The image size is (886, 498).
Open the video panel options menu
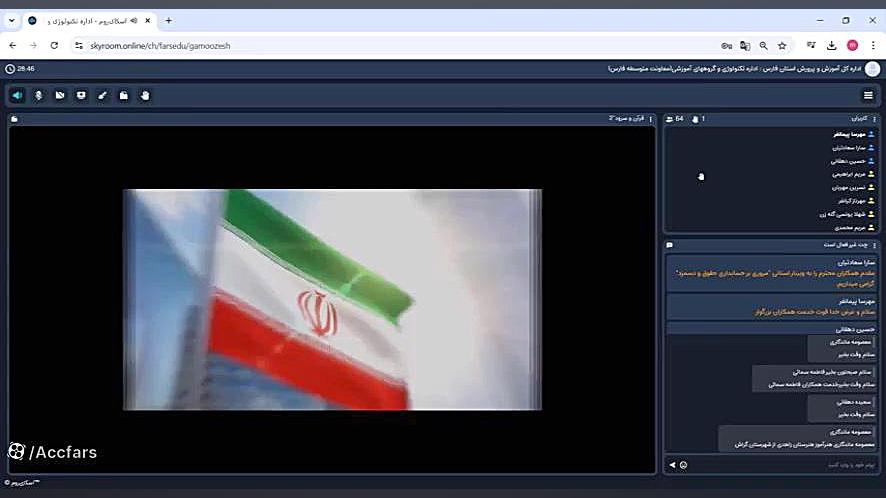click(650, 119)
